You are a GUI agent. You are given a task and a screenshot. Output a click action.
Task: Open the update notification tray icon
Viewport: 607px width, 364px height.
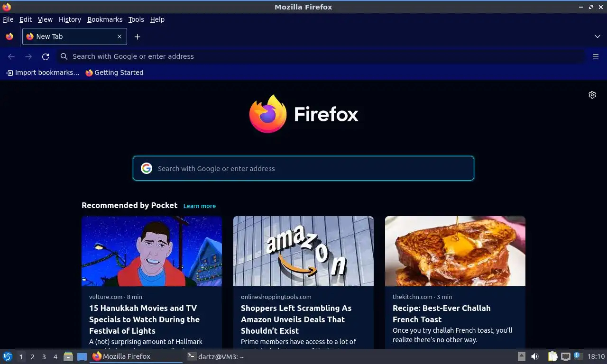pos(578,355)
